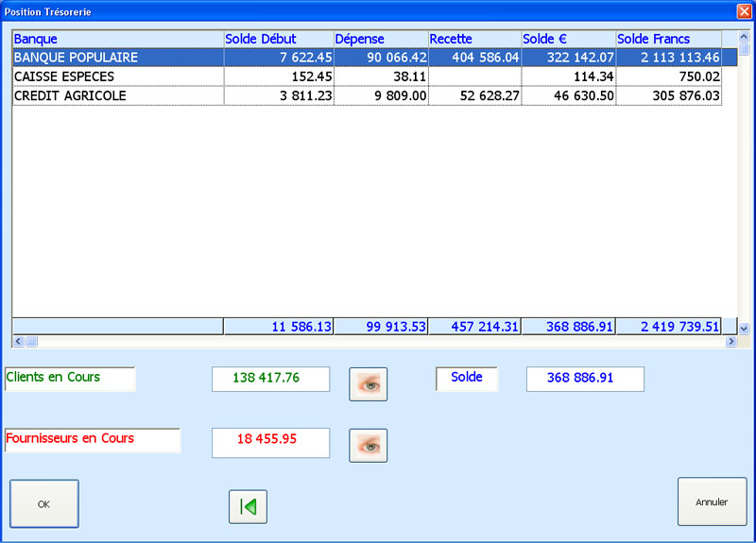The height and width of the screenshot is (543, 756).
Task: Select the BANQUE POPULAIRE row
Action: coord(117,58)
